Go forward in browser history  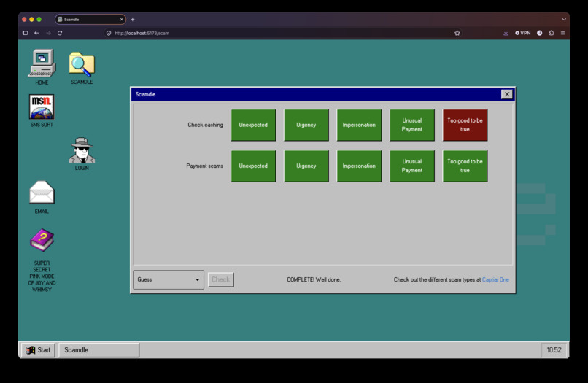(48, 33)
